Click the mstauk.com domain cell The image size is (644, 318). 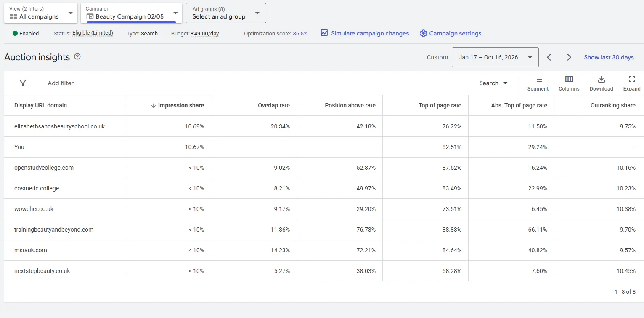tap(31, 250)
